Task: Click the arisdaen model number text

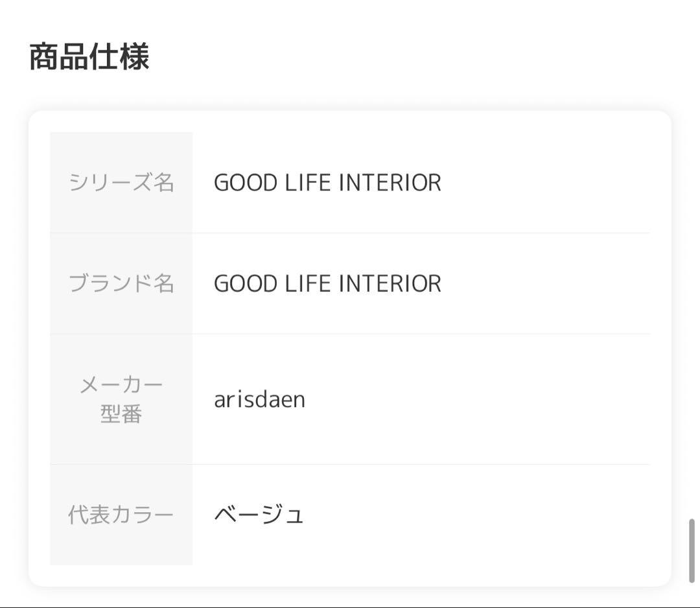Action: pyautogui.click(x=259, y=399)
